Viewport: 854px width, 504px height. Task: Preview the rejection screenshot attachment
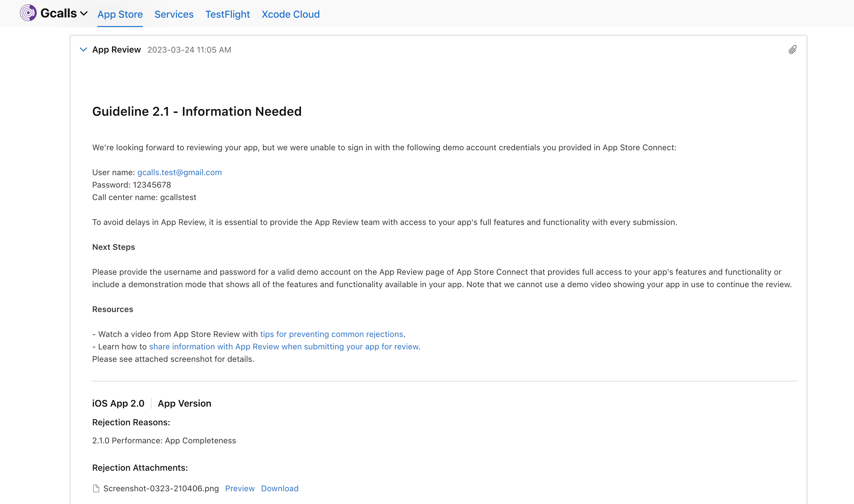click(239, 488)
